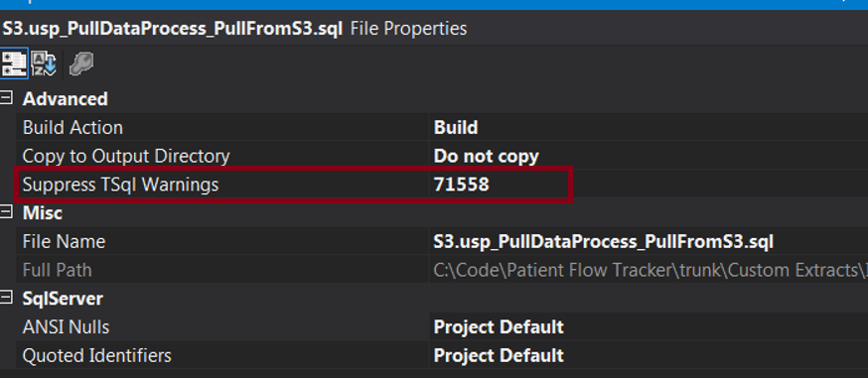Select the ANSI Nulls property label
Image resolution: width=868 pixels, height=378 pixels.
tap(66, 326)
